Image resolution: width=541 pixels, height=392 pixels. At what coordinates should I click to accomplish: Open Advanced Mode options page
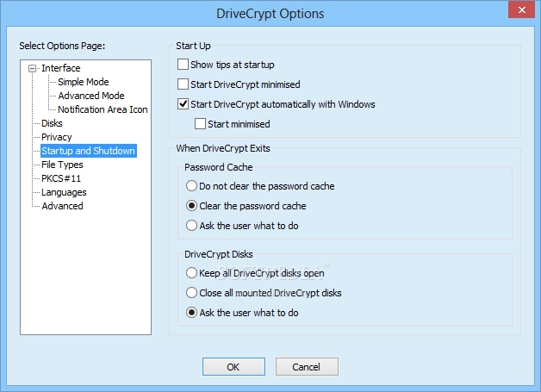[x=91, y=96]
